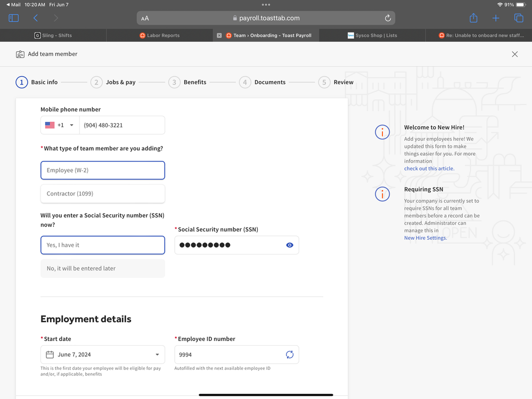Close the Toast Payroll tab with X

(219, 36)
